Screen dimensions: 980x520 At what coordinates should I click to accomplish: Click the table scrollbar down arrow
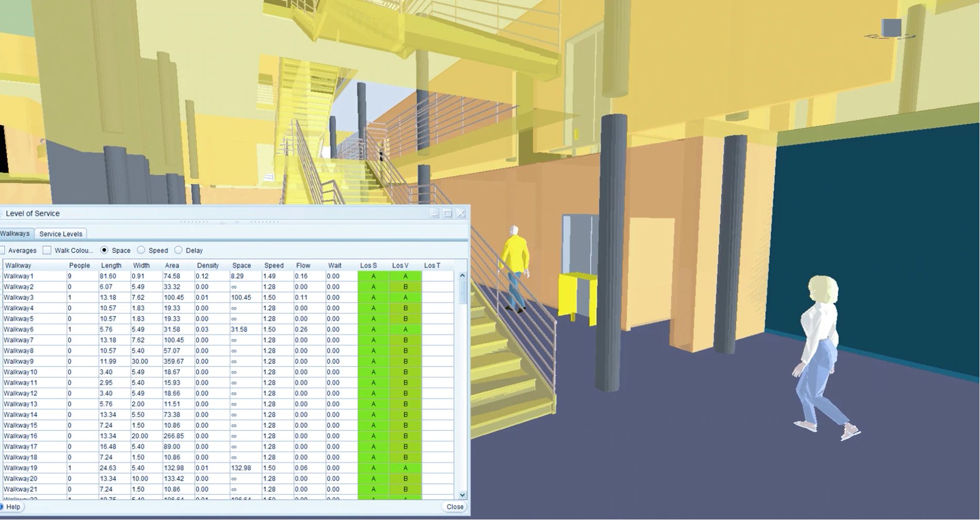point(462,495)
